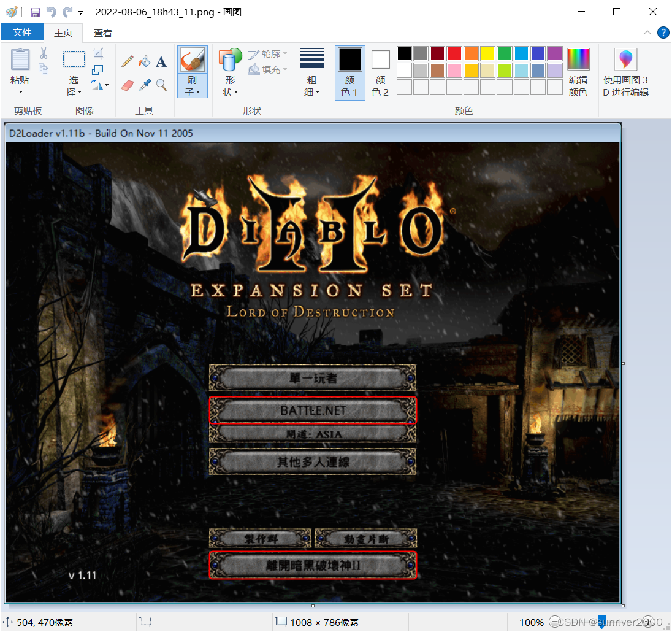Click the 離開暗黑破壞神II exit button
The width and height of the screenshot is (672, 632).
tap(313, 566)
